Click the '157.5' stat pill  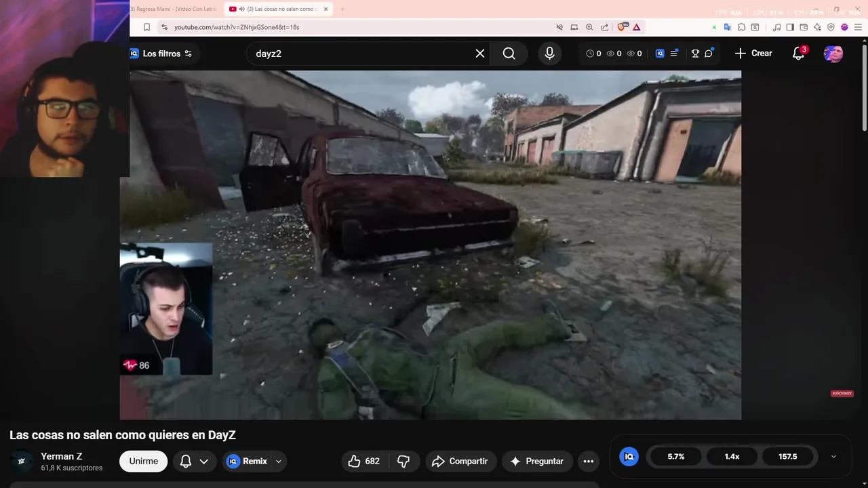[788, 457]
